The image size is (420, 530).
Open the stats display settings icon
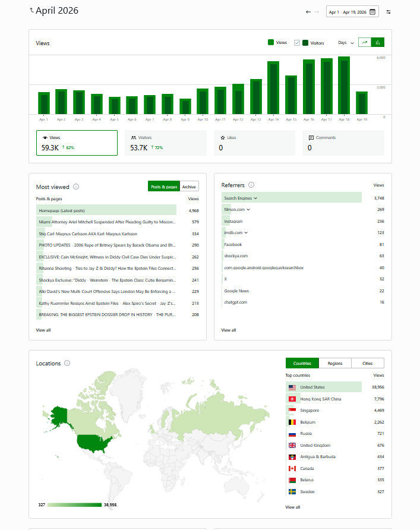[389, 12]
